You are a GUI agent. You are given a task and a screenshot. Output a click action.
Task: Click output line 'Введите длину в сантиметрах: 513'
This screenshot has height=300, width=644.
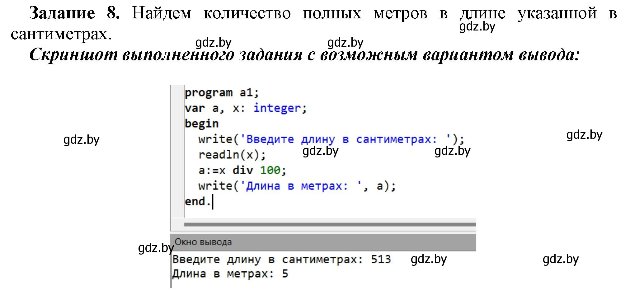pos(281,259)
